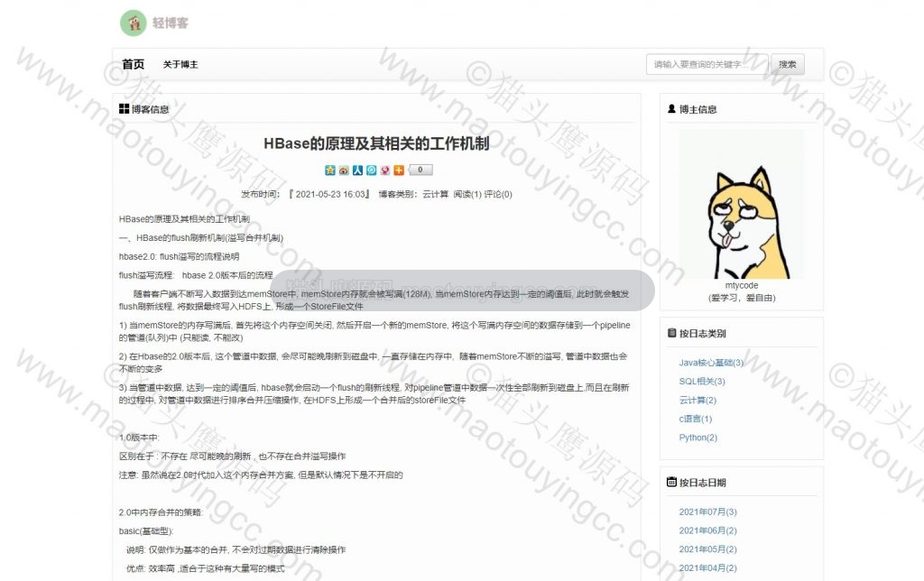Share post to Tencent Weibo icon
This screenshot has width=924, height=581.
coord(371,171)
